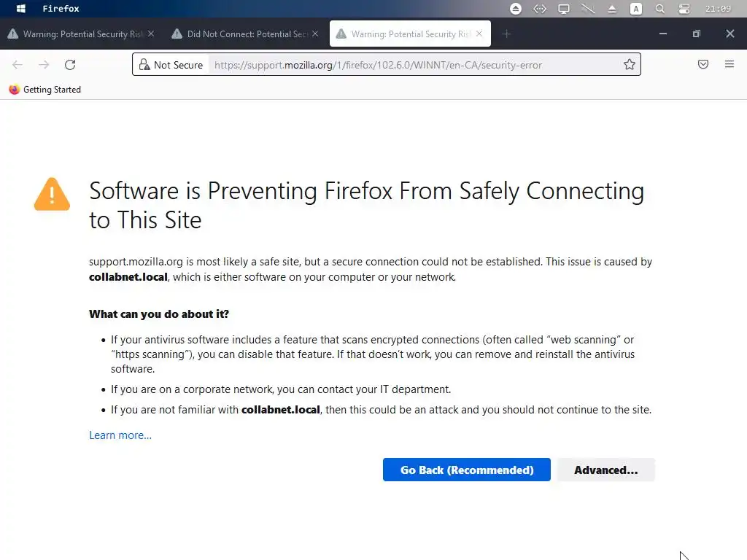Image resolution: width=747 pixels, height=560 pixels.
Task: Open the system tray search magnifier
Action: coord(660,9)
